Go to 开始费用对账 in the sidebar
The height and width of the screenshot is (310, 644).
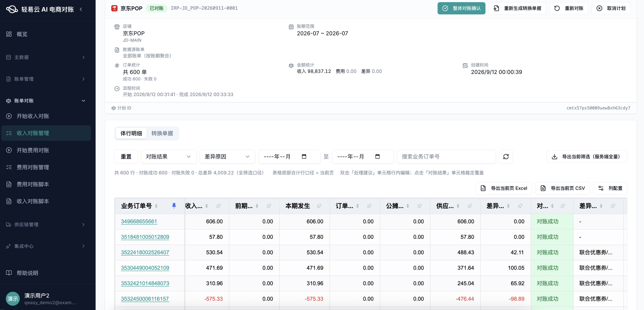(46, 150)
